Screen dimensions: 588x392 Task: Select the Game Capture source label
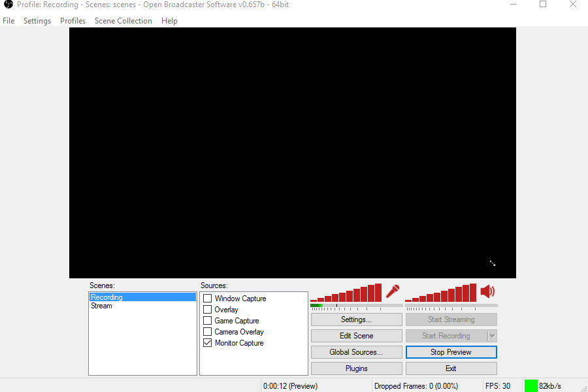[x=237, y=321]
